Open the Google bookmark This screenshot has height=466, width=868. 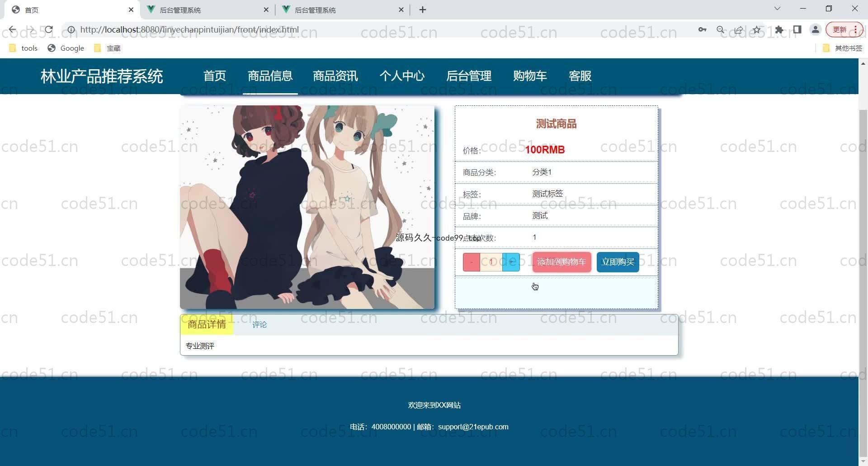pyautogui.click(x=66, y=48)
